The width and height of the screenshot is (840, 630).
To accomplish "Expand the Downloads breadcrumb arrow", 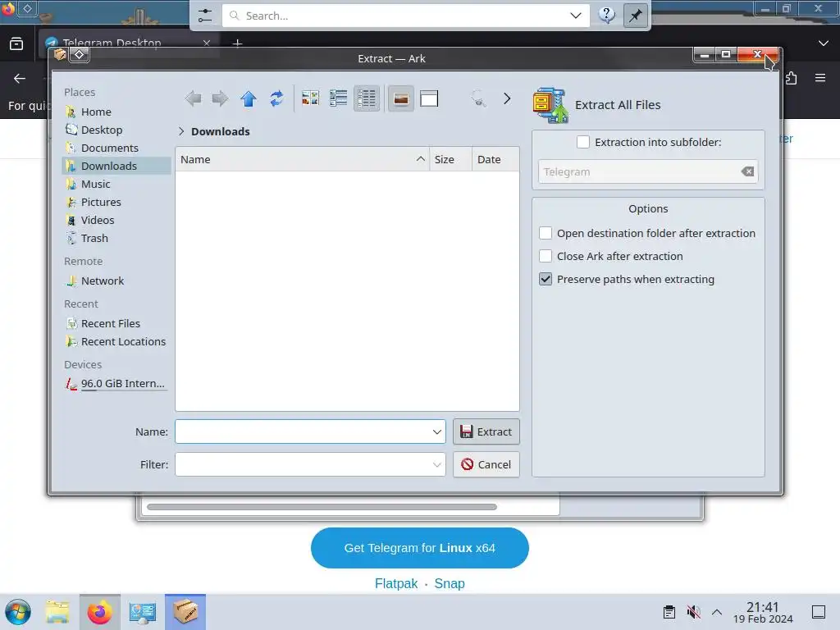I will click(x=181, y=131).
